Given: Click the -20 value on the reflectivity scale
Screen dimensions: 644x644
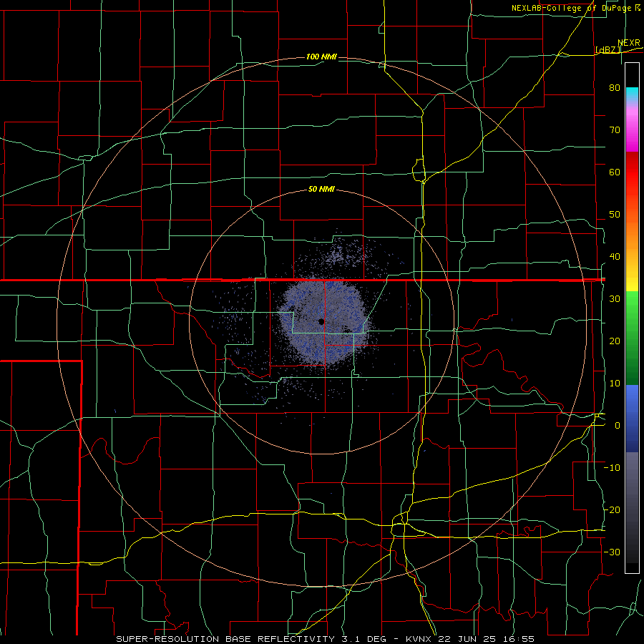Looking at the screenshot, I should (x=612, y=510).
